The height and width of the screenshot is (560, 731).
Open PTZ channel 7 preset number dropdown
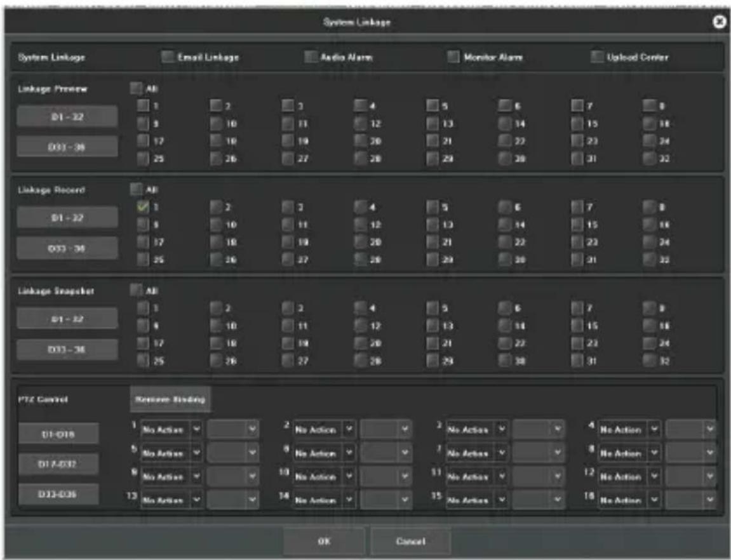click(x=538, y=453)
